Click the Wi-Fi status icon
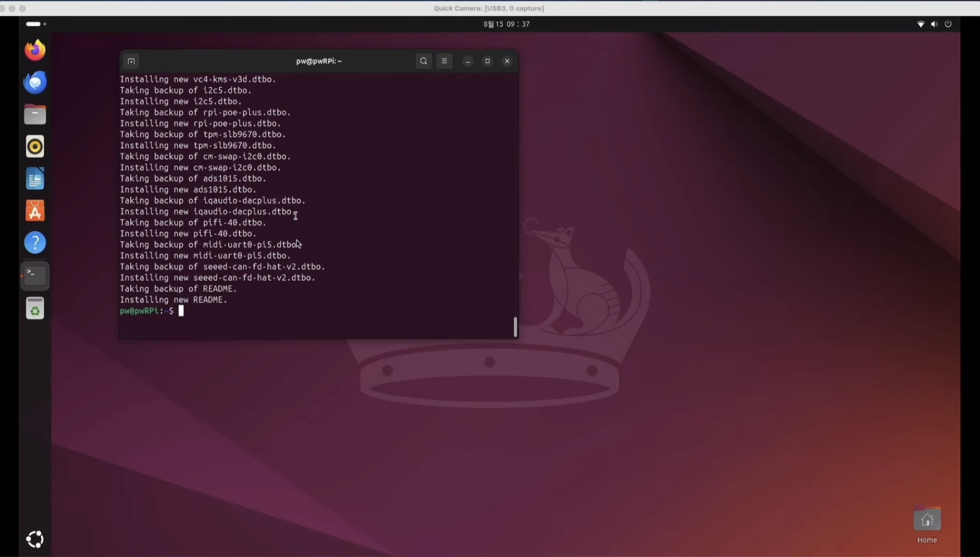 (921, 24)
